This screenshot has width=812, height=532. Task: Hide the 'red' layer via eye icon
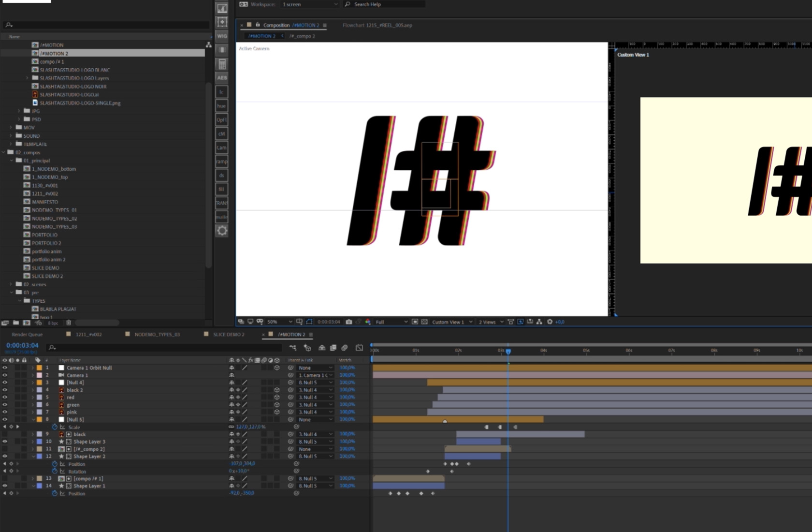coord(5,397)
